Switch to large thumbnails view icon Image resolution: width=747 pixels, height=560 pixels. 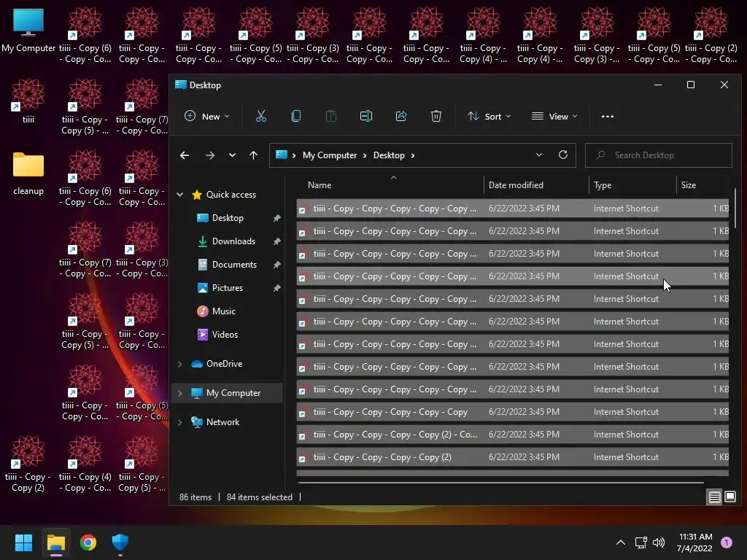click(x=729, y=497)
